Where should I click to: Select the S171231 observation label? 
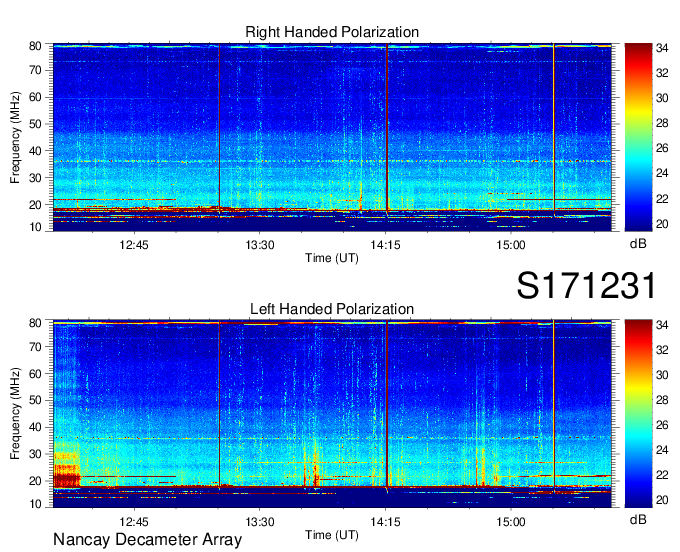[x=586, y=285]
